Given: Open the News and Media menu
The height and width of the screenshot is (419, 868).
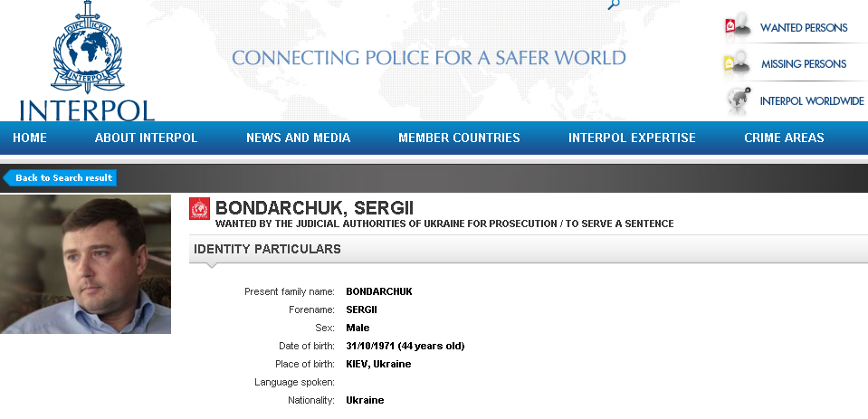Looking at the screenshot, I should 298,138.
